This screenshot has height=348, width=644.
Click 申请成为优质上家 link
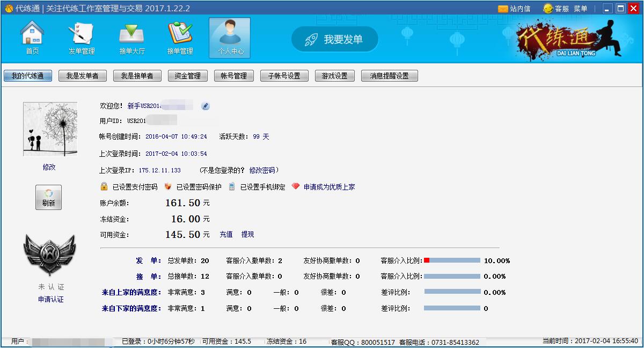point(329,187)
